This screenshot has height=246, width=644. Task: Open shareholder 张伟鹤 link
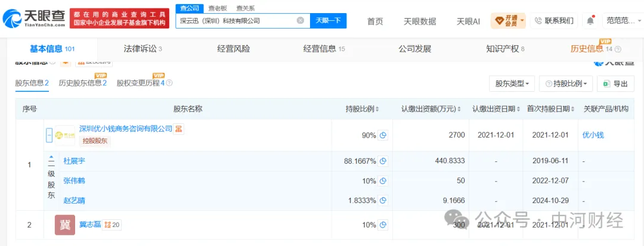[x=75, y=180]
